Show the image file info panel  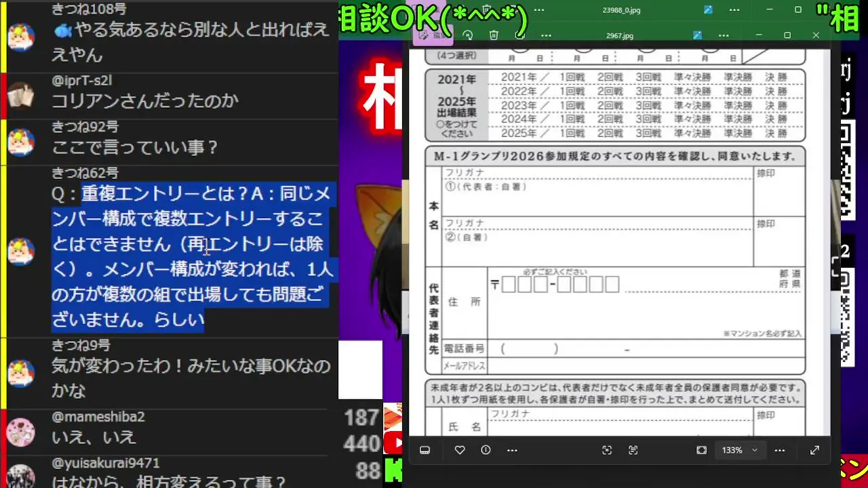click(x=486, y=450)
